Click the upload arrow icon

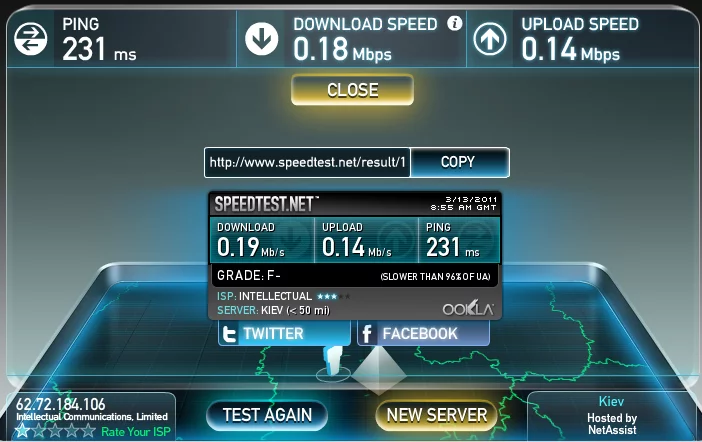click(x=490, y=39)
